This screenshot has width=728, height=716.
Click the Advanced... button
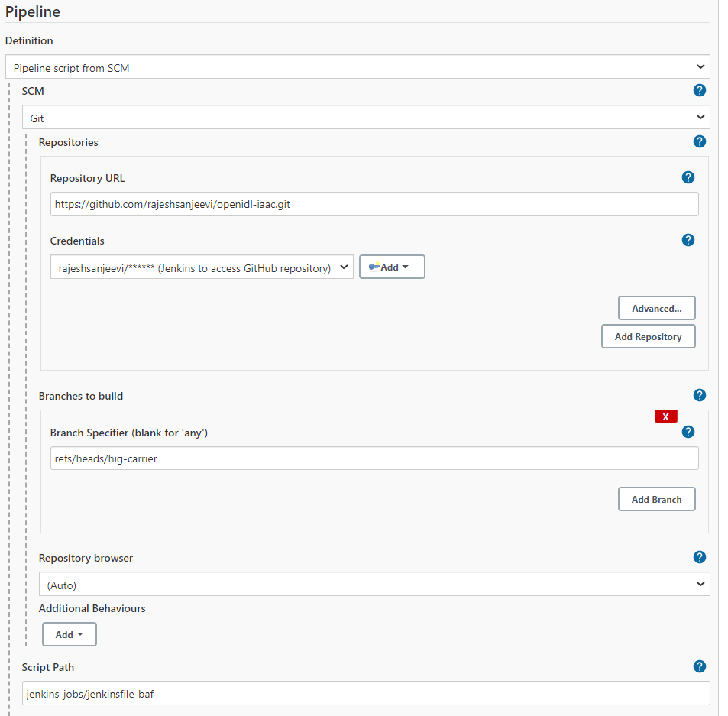tap(656, 308)
